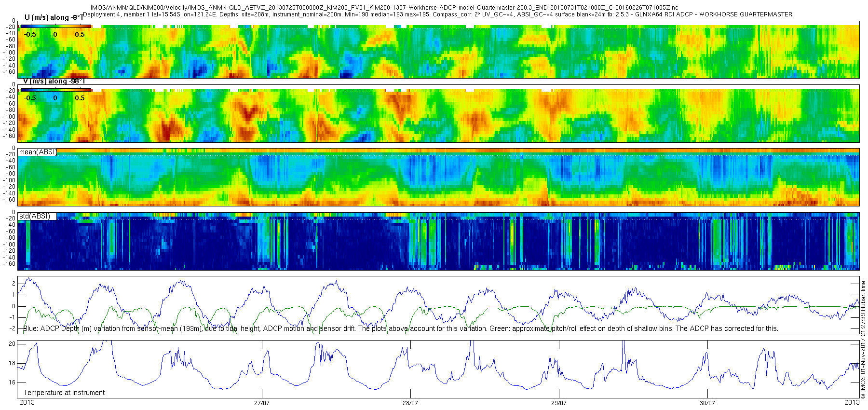868x410 pixels.
Task: Click the '-0.5' tick on V colorbar
Action: pos(30,98)
